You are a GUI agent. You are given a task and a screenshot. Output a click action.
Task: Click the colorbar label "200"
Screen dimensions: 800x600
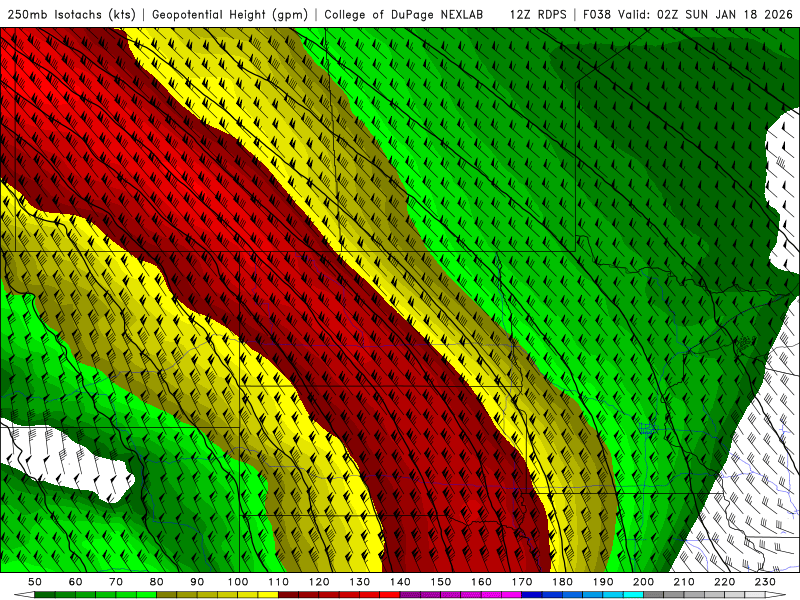[643, 582]
